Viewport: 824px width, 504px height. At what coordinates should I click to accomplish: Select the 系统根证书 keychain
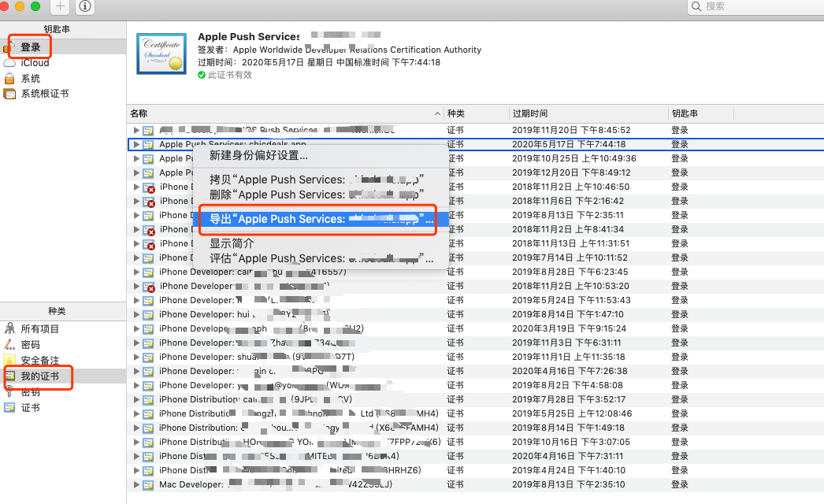(x=45, y=94)
